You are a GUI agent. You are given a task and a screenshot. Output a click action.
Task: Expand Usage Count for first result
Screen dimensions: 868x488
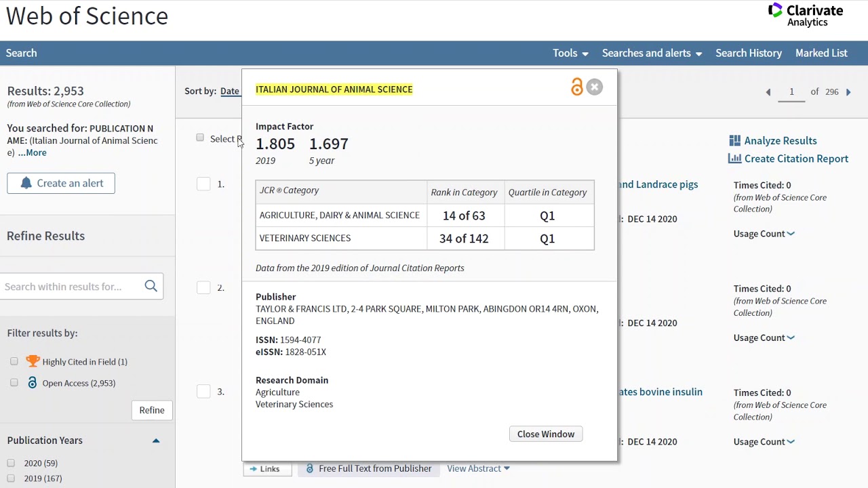click(764, 234)
